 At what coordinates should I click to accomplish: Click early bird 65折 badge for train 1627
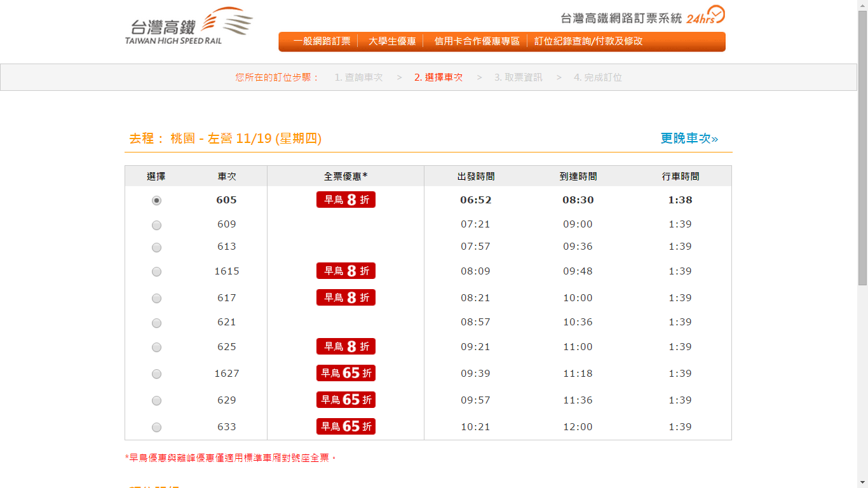(x=346, y=373)
